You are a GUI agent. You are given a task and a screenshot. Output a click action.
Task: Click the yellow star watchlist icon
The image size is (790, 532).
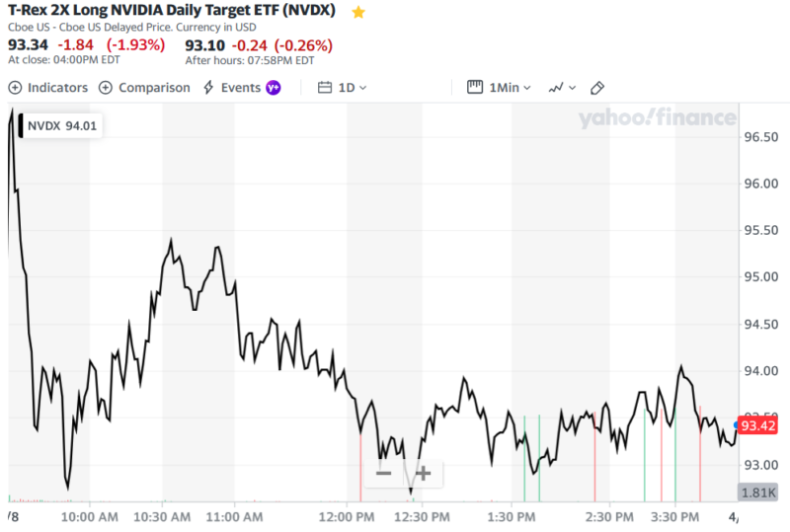[x=358, y=13]
